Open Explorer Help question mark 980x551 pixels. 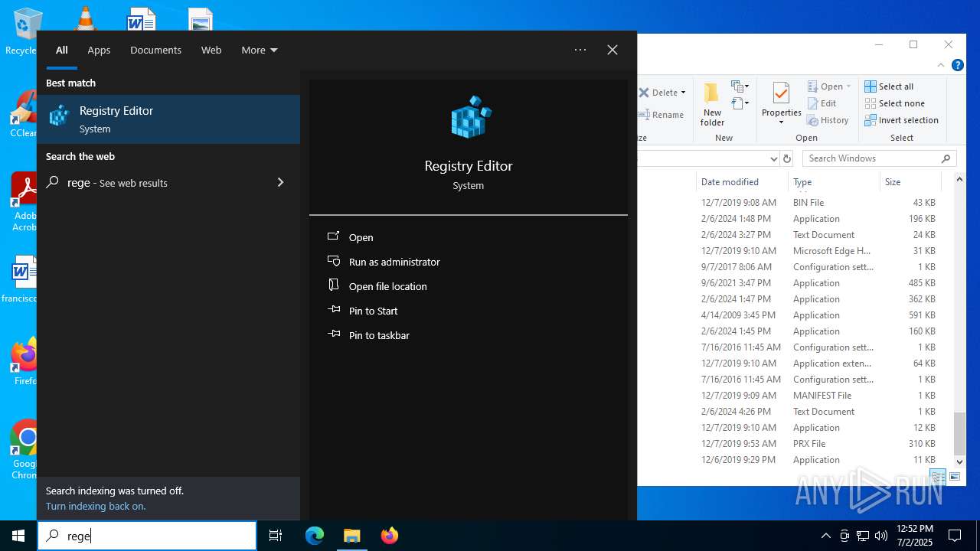(x=957, y=66)
